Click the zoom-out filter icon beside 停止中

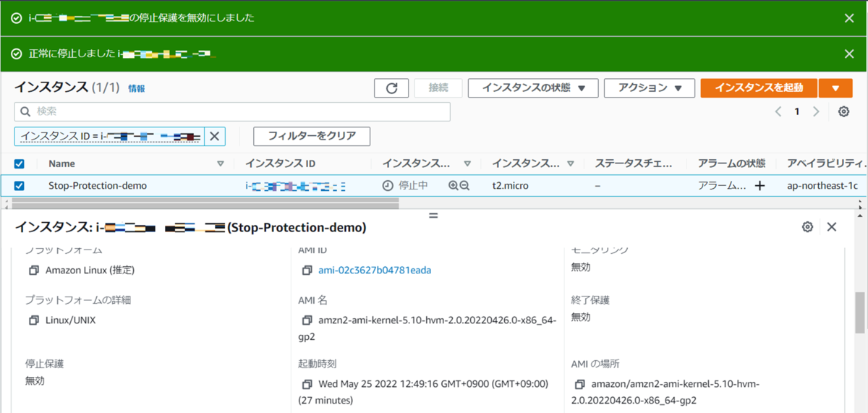click(x=464, y=186)
